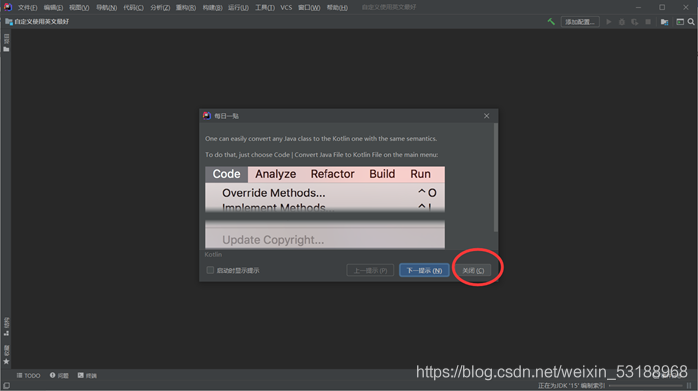The width and height of the screenshot is (698, 391).
Task: Click the indexing JDK status text
Action: click(x=572, y=386)
